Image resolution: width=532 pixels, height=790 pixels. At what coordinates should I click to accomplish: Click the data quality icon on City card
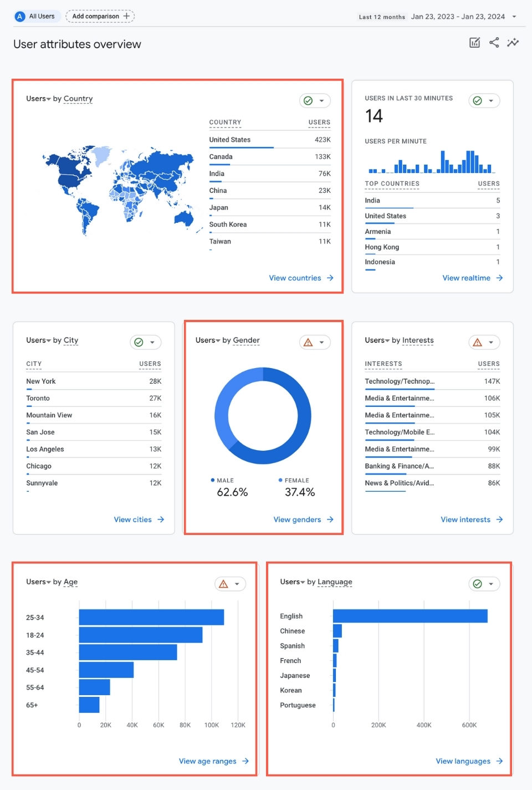pos(139,342)
